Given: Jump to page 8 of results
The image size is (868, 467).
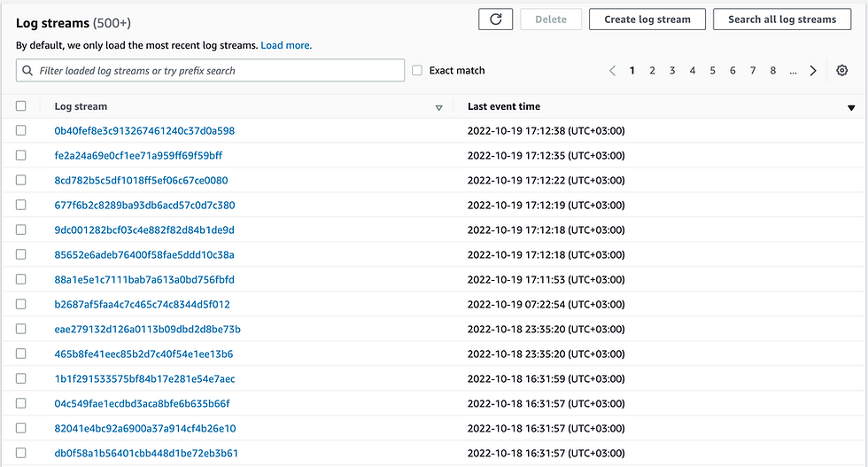Looking at the screenshot, I should tap(773, 71).
